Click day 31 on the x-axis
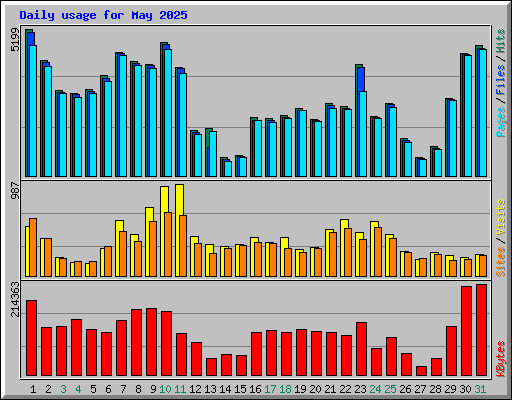The width and height of the screenshot is (512, 400). [480, 389]
